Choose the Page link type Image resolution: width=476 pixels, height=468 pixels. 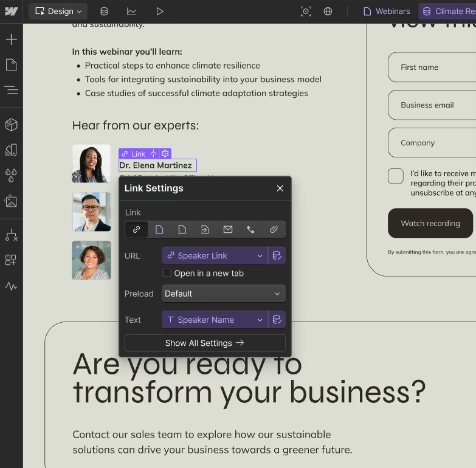coord(182,230)
